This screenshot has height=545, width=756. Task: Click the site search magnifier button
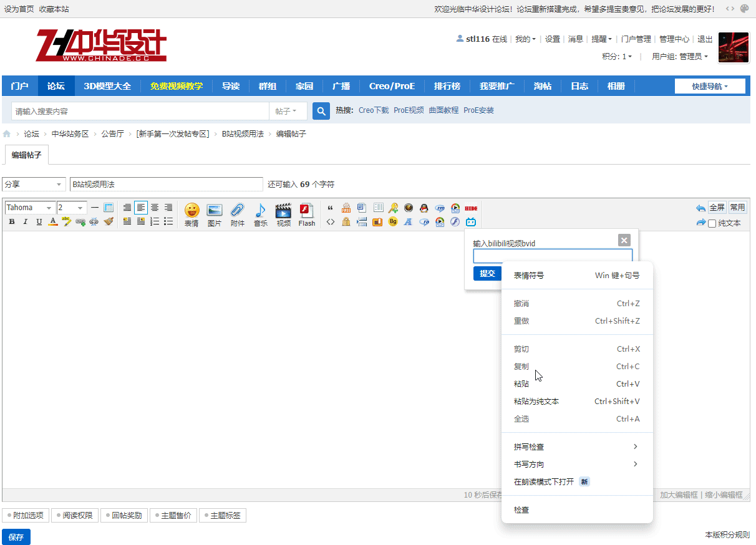[321, 111]
